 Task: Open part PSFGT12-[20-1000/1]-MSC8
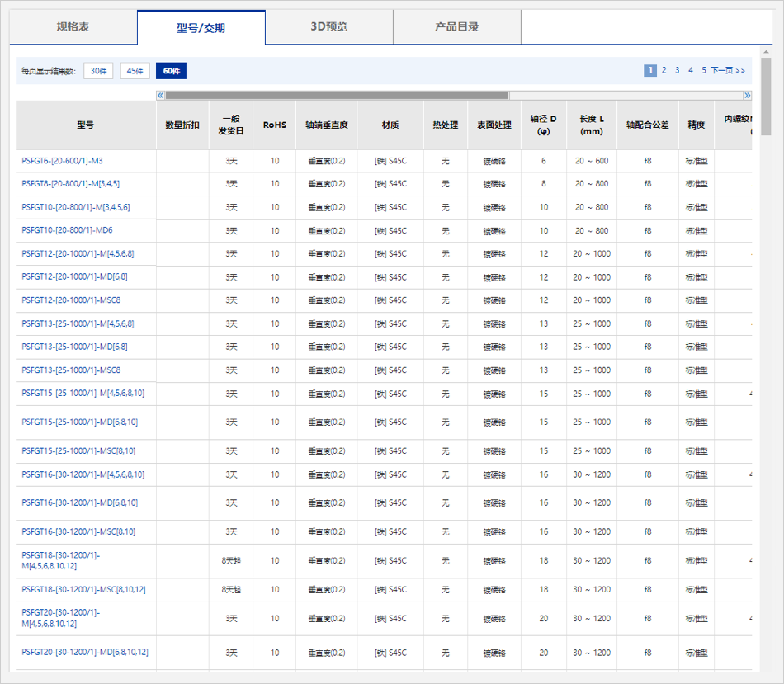[71, 300]
